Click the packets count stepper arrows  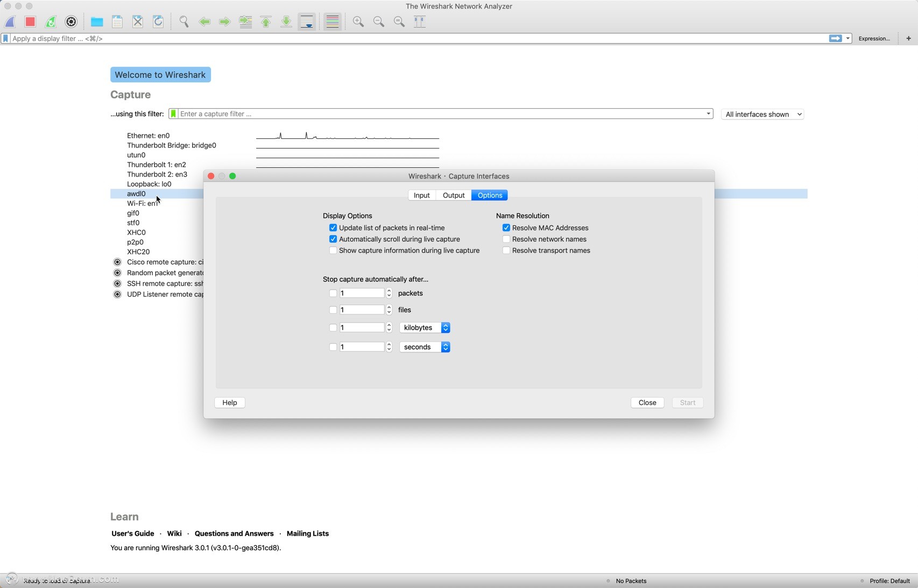click(389, 293)
